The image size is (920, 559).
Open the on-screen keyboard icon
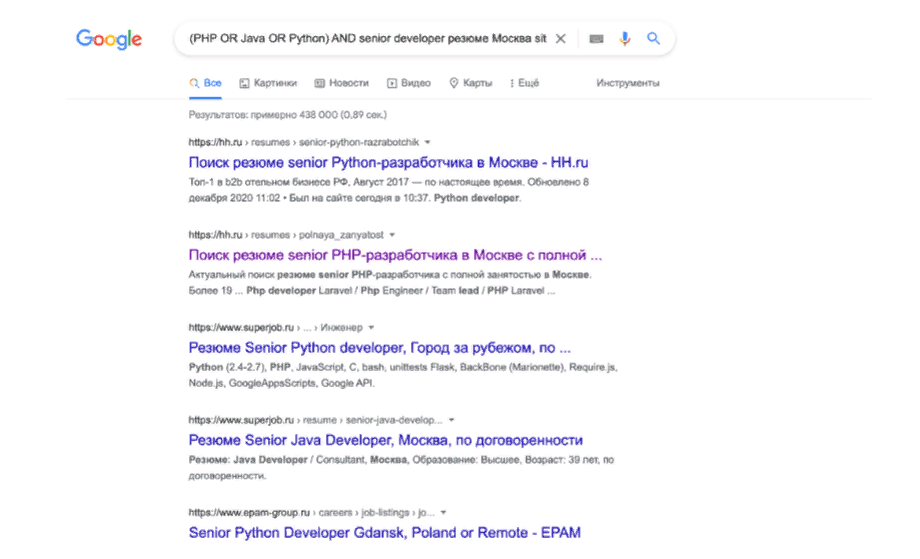point(596,39)
